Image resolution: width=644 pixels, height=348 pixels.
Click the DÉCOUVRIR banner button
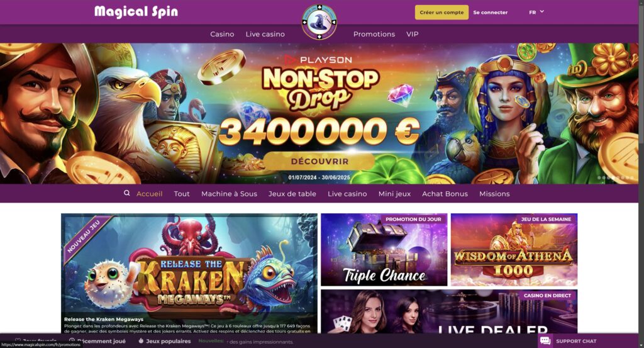pyautogui.click(x=319, y=162)
